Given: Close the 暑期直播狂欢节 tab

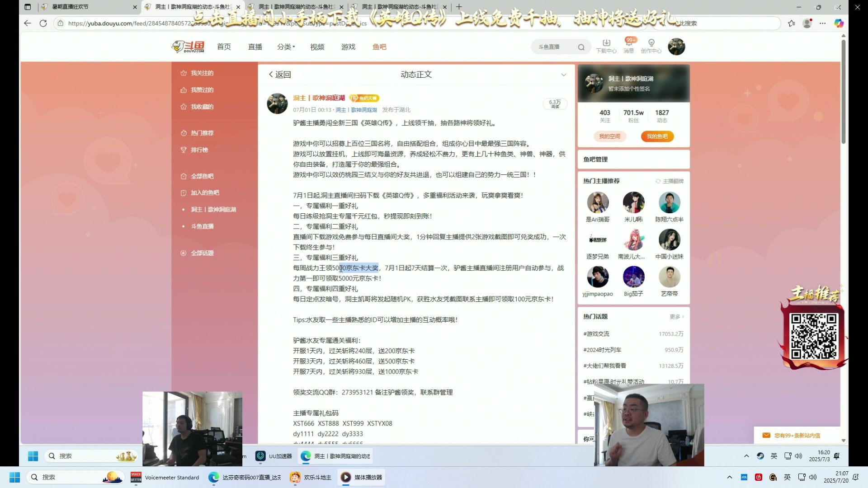Looking at the screenshot, I should click(x=135, y=7).
